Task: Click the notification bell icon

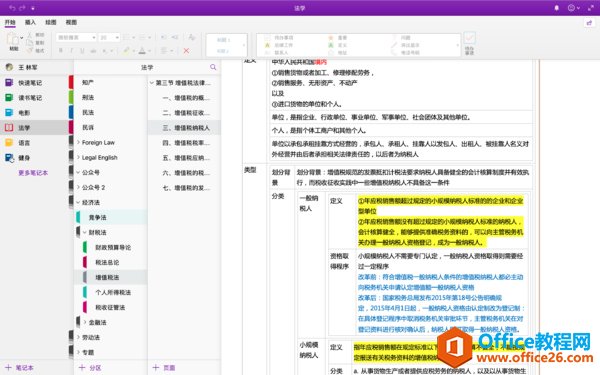Action: point(557,8)
